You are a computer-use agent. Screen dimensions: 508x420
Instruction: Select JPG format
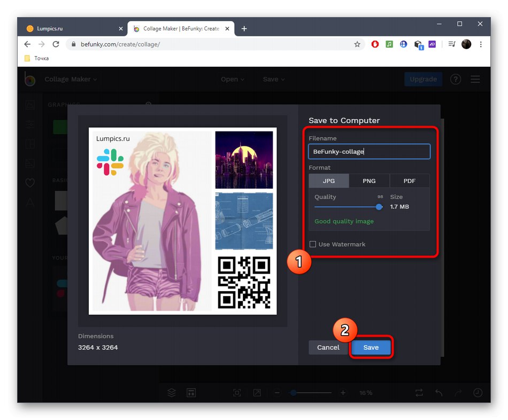click(x=329, y=181)
